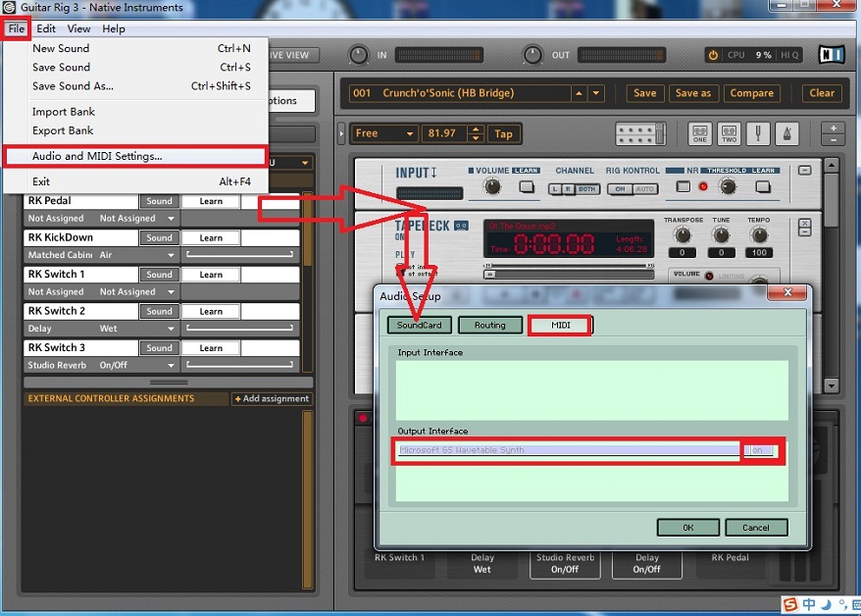Open the Edit menu
Image resolution: width=861 pixels, height=616 pixels.
tap(46, 28)
